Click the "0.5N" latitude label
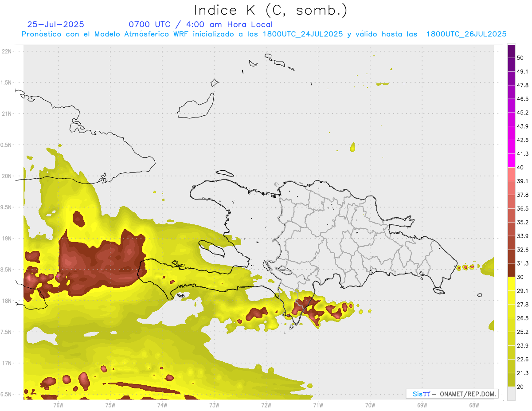532x411 pixels. (x=7, y=145)
